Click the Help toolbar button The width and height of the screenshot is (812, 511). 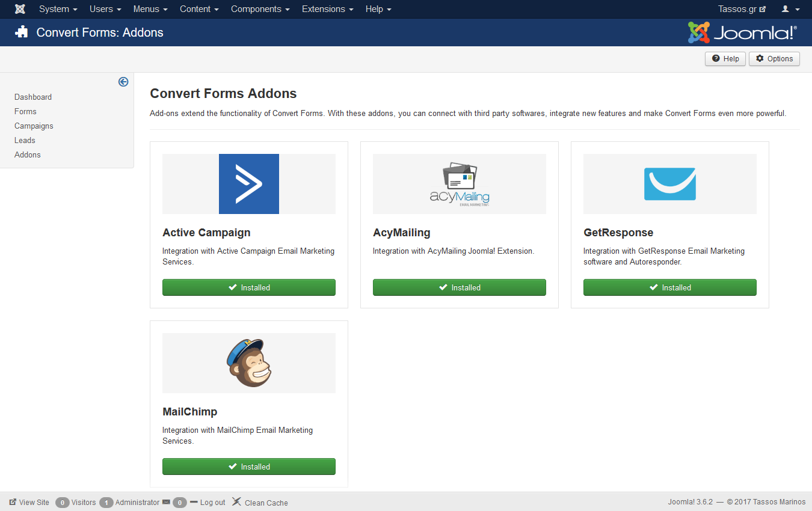pos(725,59)
